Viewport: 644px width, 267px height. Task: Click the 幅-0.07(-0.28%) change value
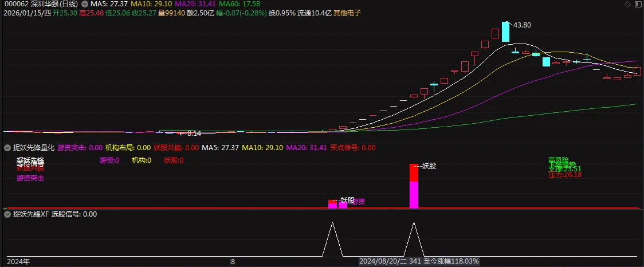pyautogui.click(x=242, y=13)
